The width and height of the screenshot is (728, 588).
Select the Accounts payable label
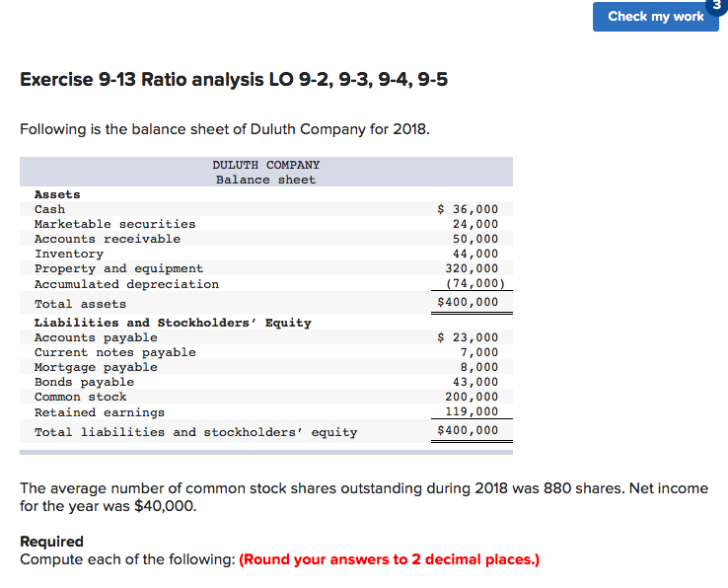pyautogui.click(x=96, y=337)
